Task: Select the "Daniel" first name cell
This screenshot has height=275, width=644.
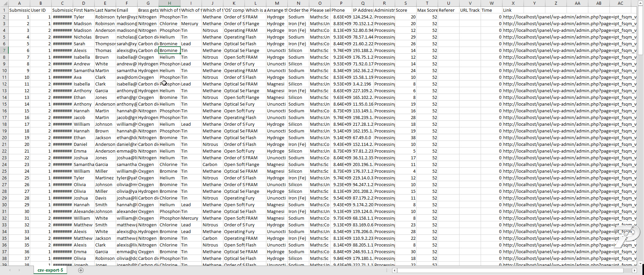Action: coord(84,144)
